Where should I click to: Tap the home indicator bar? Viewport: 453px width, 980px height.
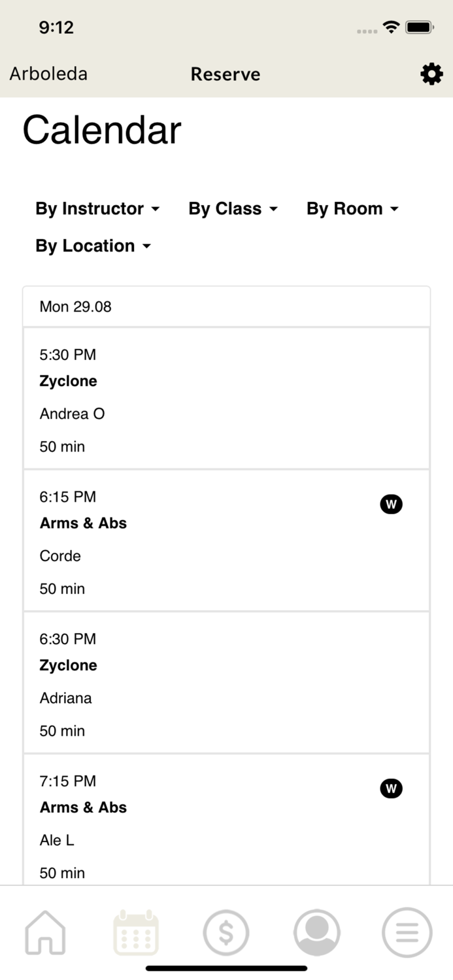(x=226, y=968)
